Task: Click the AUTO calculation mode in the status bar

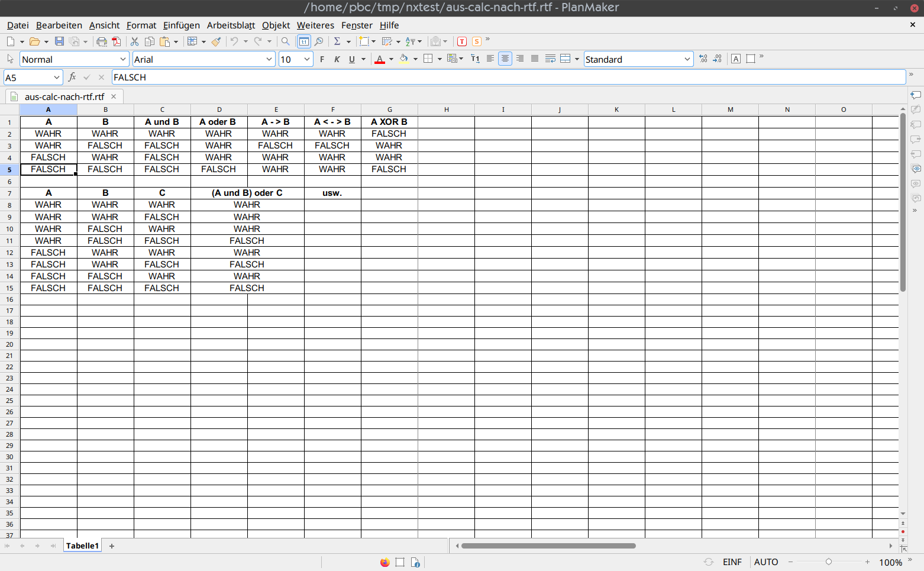Action: (x=766, y=562)
